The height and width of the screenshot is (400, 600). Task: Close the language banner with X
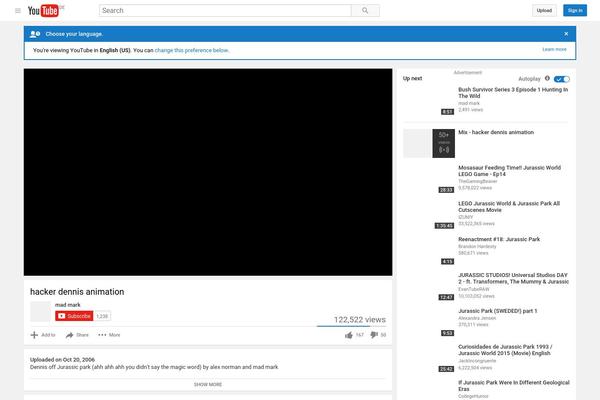pos(566,34)
